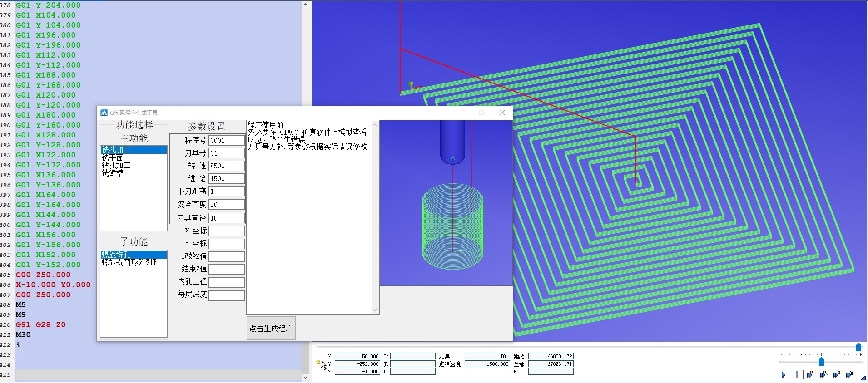Image resolution: width=868 pixels, height=383 pixels.
Task: Click the G代码程序生成工具 window title icon
Action: (104, 113)
